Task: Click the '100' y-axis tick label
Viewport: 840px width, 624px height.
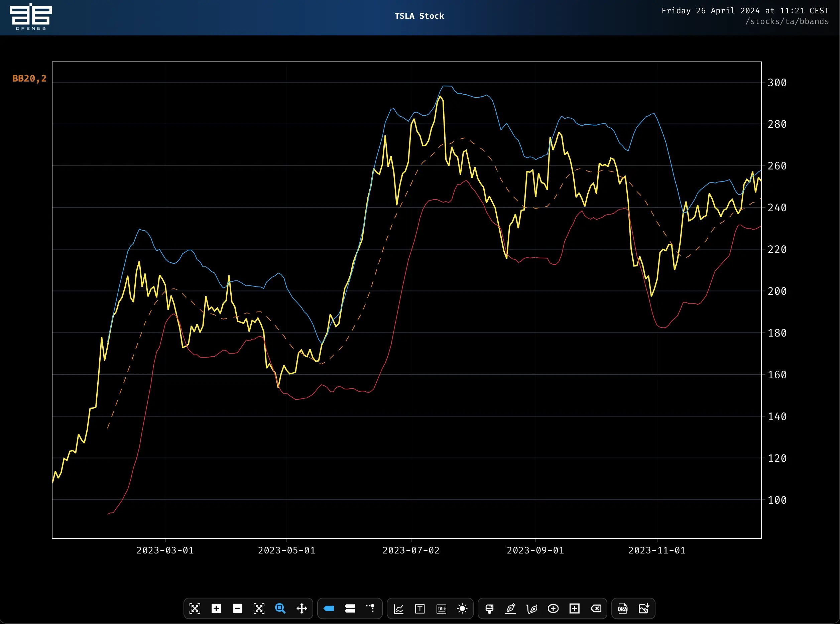Action: pyautogui.click(x=777, y=500)
